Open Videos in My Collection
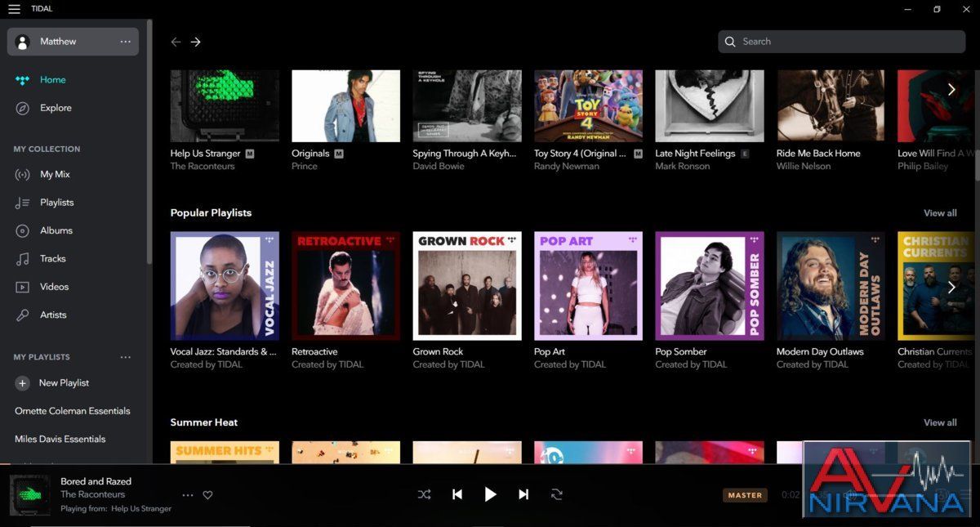The height and width of the screenshot is (527, 980). click(55, 287)
